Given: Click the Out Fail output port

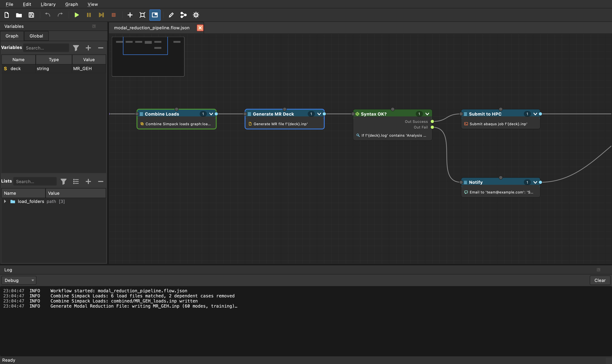Looking at the screenshot, I should click(432, 127).
